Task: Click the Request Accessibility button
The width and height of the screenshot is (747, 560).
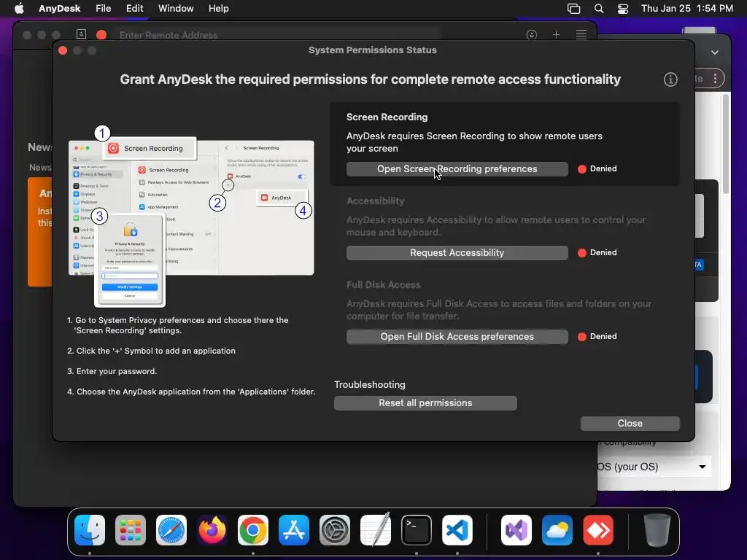Action: (x=457, y=253)
